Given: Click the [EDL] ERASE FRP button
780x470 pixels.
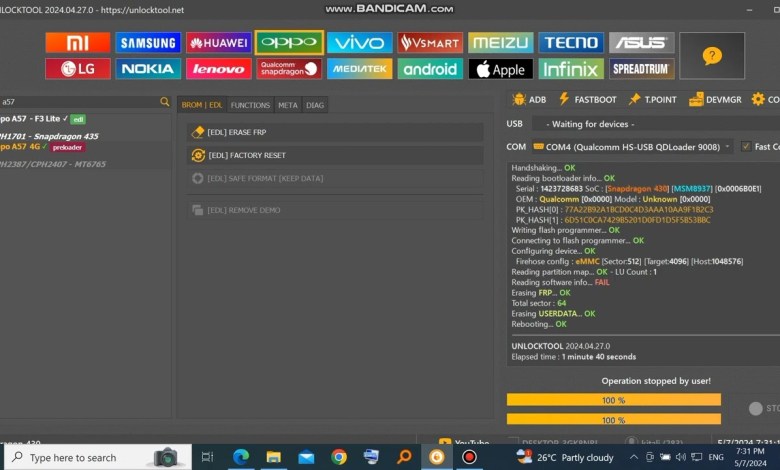Looking at the screenshot, I should (x=335, y=132).
